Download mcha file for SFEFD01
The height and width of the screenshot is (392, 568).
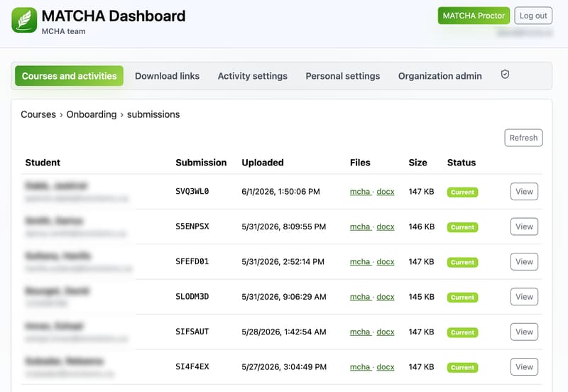point(360,262)
